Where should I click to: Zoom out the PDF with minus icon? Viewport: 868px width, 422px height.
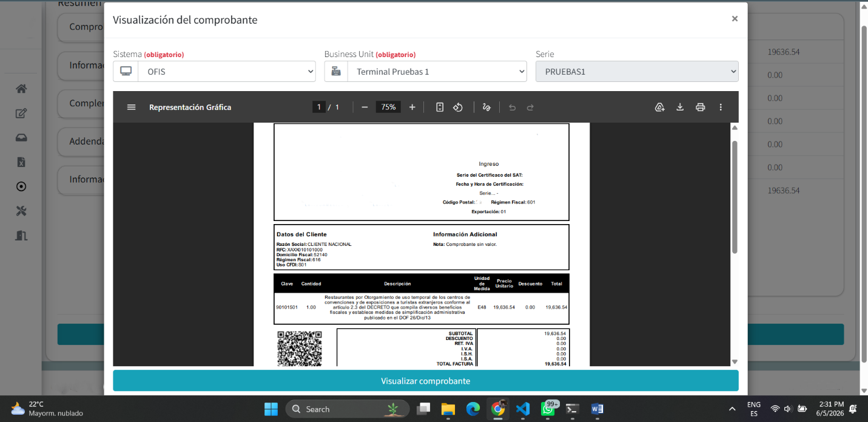(x=365, y=107)
